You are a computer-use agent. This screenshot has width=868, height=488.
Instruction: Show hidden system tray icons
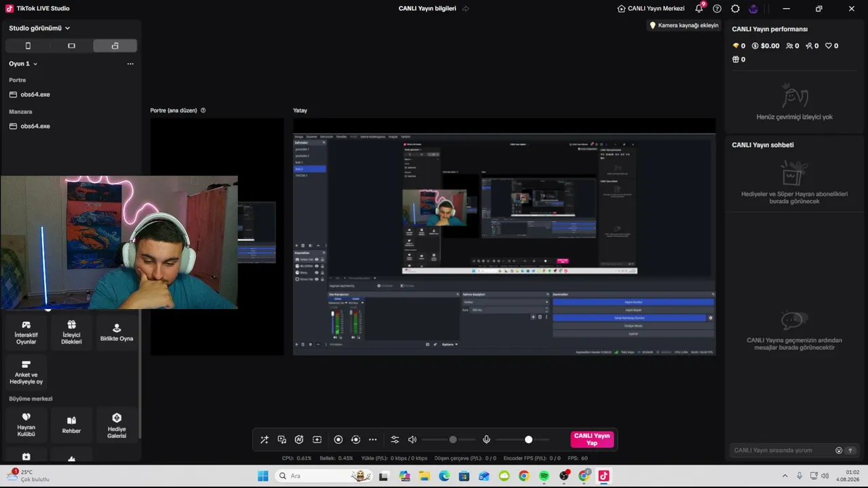click(785, 476)
